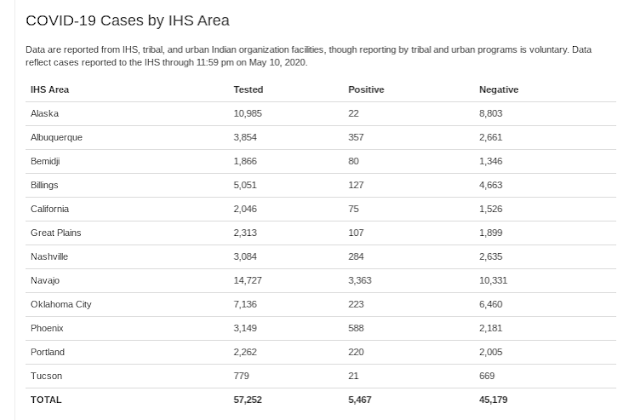Click total tested value 57,252
This screenshot has width=640, height=420.
tap(250, 399)
